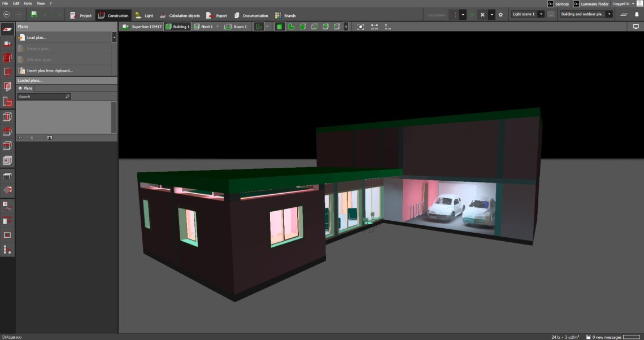Click Insert plan from clipboard
The image size is (644, 340).
50,71
